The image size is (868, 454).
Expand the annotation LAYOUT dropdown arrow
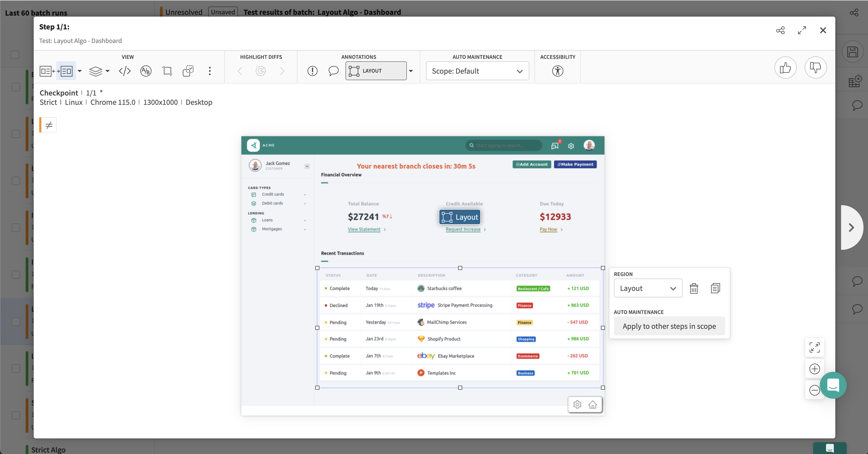pyautogui.click(x=411, y=71)
